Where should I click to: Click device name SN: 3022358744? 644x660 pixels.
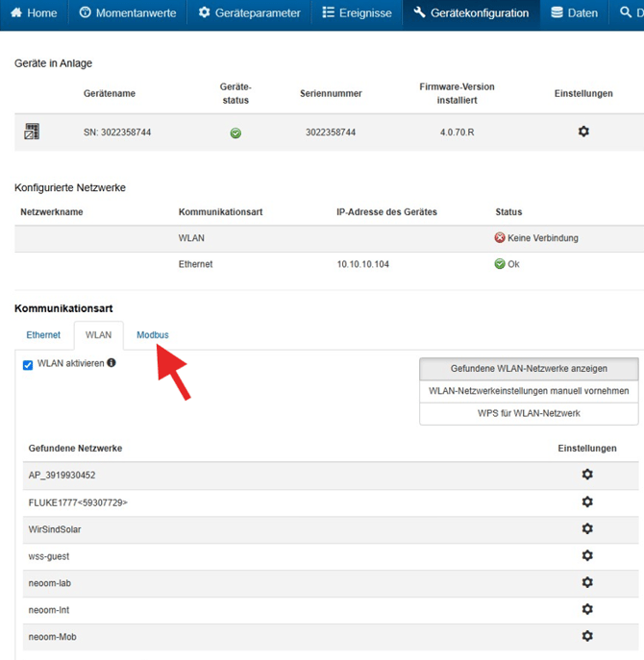117,133
